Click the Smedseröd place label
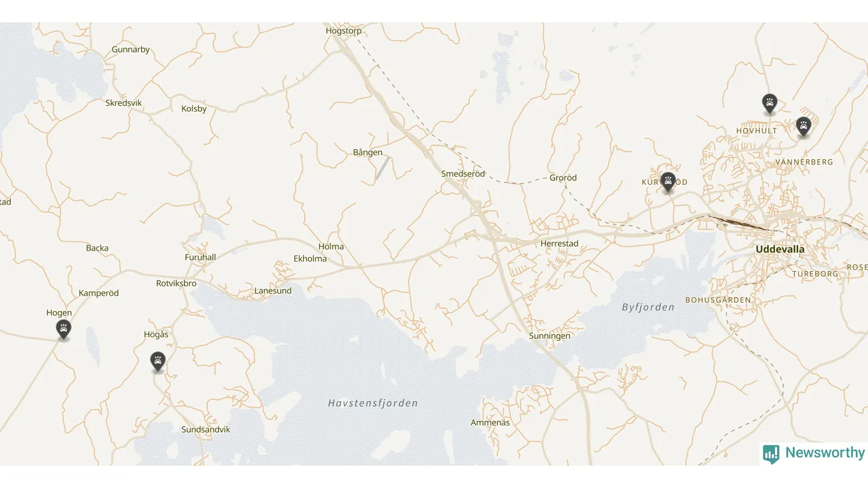The width and height of the screenshot is (868, 488). coord(463,174)
